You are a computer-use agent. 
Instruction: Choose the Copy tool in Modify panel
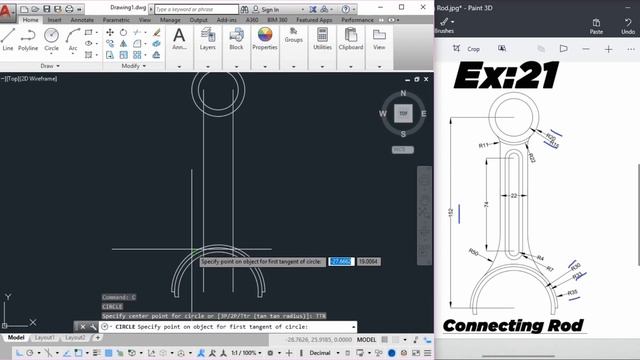point(110,44)
